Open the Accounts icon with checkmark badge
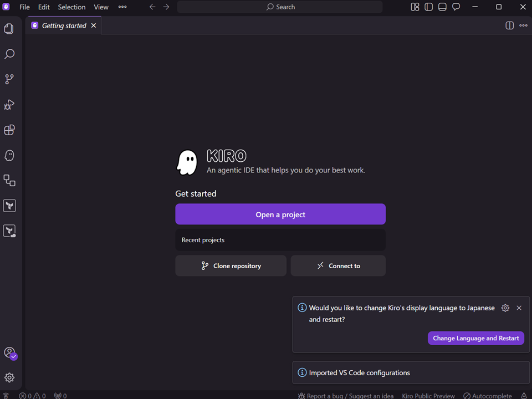 [10, 353]
